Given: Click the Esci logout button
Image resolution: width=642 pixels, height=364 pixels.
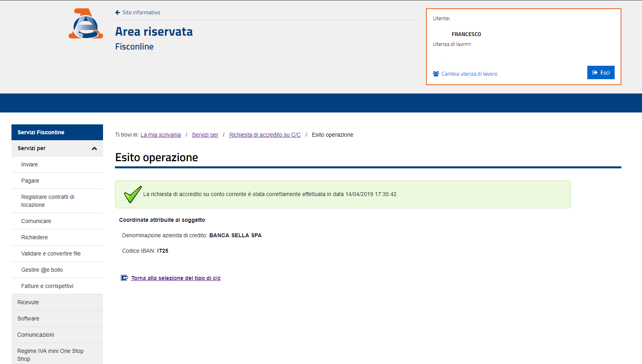Looking at the screenshot, I should (601, 72).
